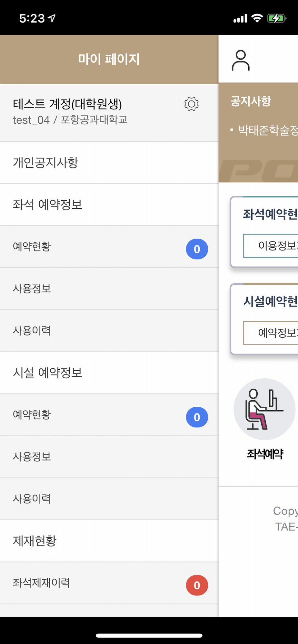Tap 예약정보 button in 시설예약현황 card
The height and width of the screenshot is (644, 298).
pyautogui.click(x=271, y=333)
